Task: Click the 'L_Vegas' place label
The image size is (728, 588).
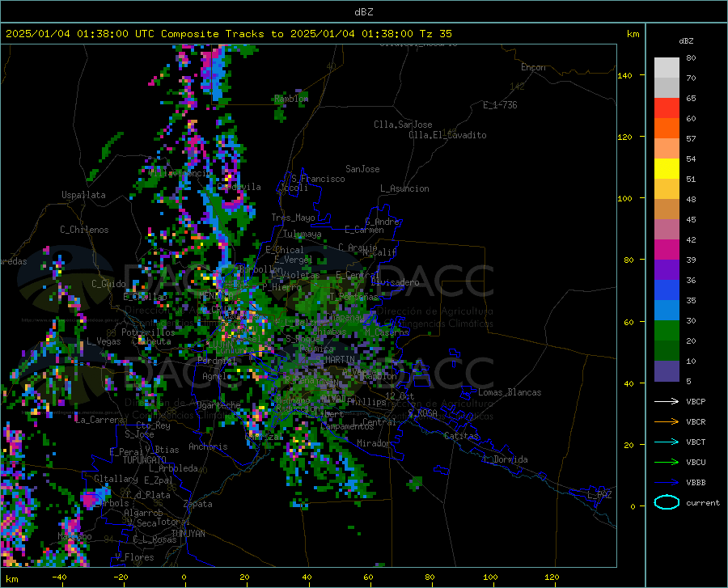Action: [x=104, y=341]
